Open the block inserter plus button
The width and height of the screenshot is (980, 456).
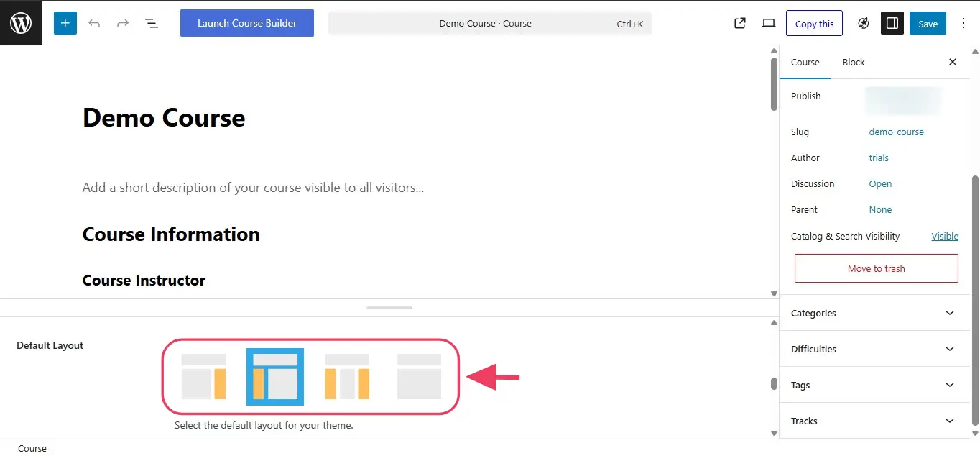pyautogui.click(x=65, y=23)
